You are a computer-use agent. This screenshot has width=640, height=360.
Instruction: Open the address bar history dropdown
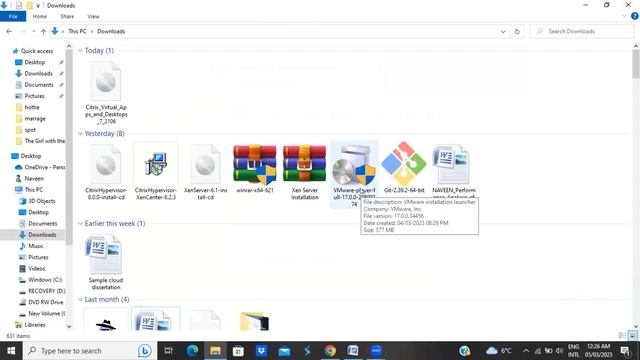coord(503,31)
